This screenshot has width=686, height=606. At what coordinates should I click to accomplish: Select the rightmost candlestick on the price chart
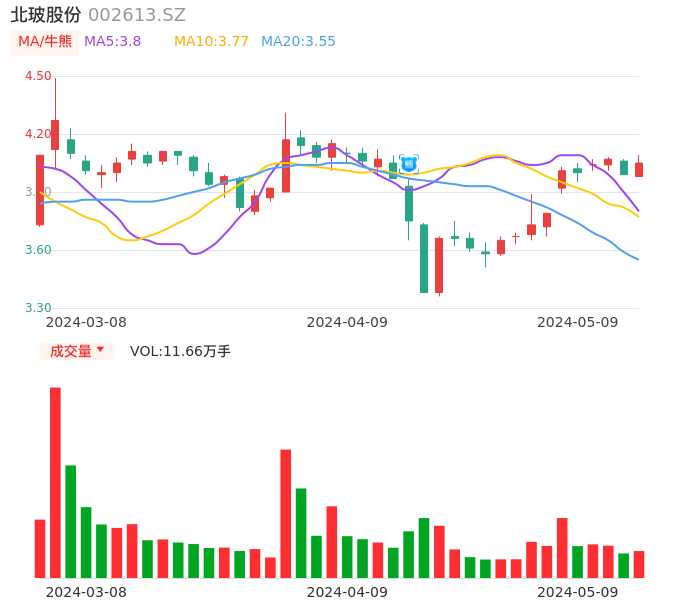(639, 169)
